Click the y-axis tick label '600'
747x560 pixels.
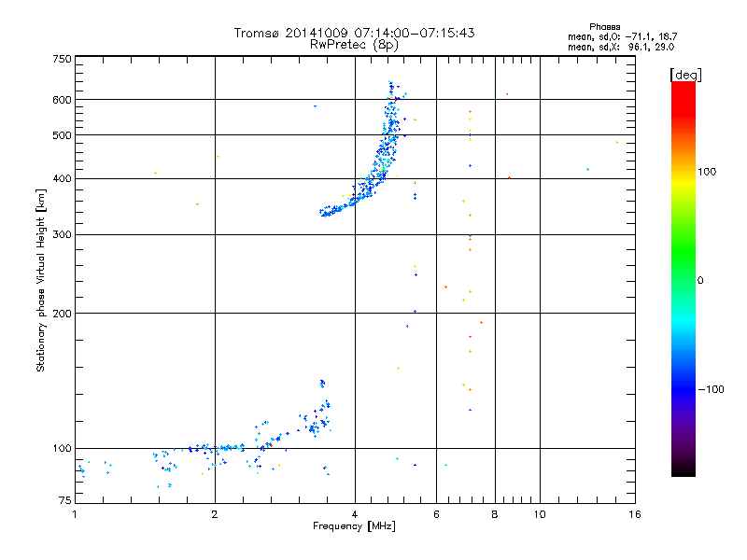(62, 100)
